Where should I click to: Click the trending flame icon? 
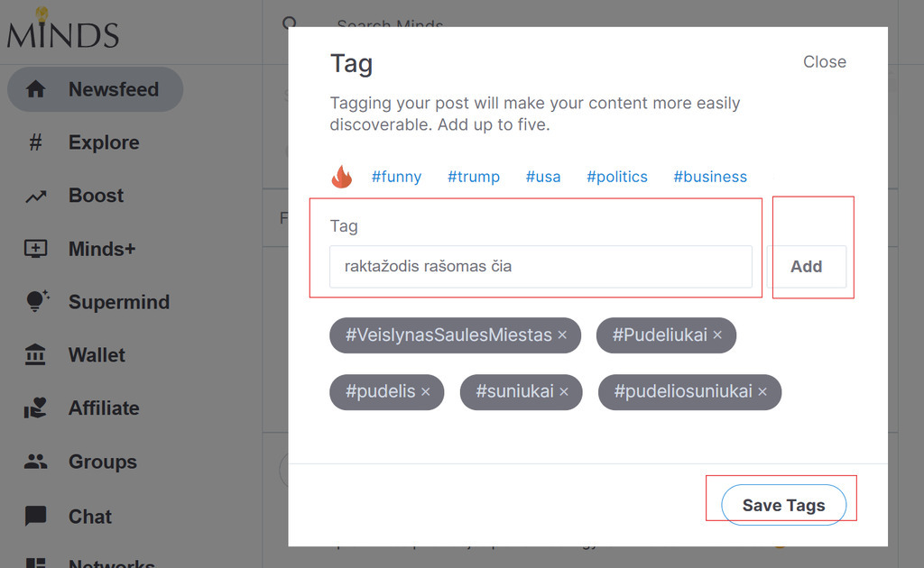(342, 177)
